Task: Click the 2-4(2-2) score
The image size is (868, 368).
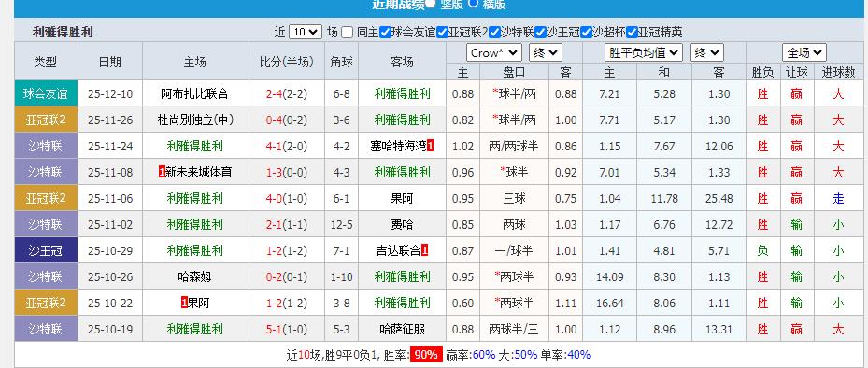Action: pos(286,94)
